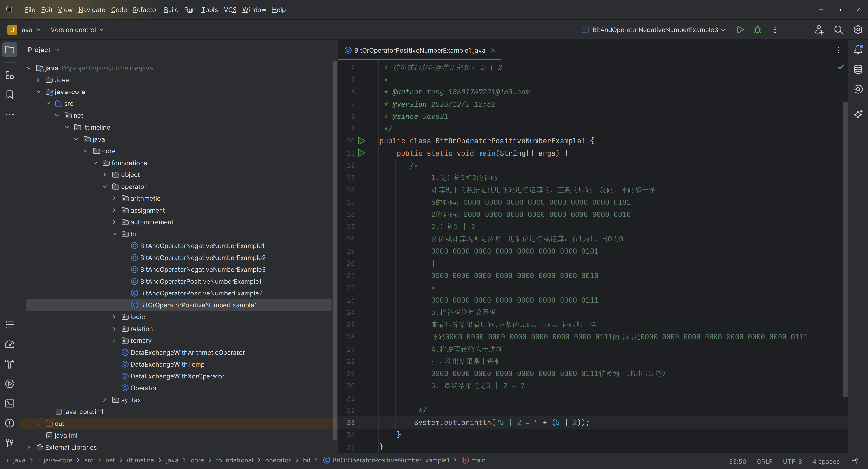The height and width of the screenshot is (469, 868).
Task: Open the java project dropdown
Action: click(24, 30)
